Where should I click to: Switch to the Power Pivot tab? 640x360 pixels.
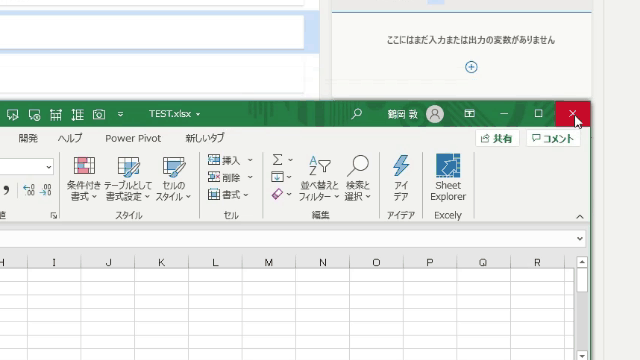point(133,138)
